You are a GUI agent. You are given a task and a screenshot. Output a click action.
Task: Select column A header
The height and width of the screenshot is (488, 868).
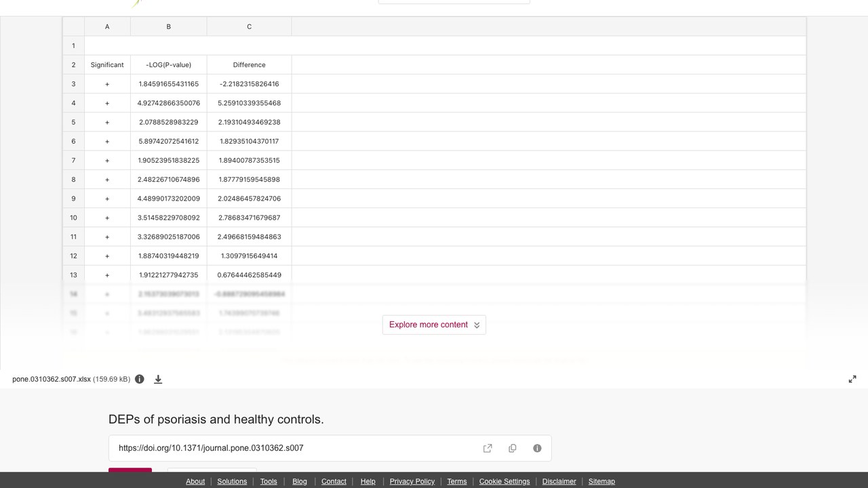point(107,26)
